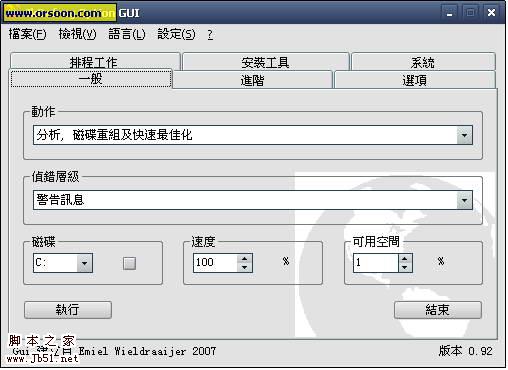Open the 檔案(F) menu

click(27, 34)
